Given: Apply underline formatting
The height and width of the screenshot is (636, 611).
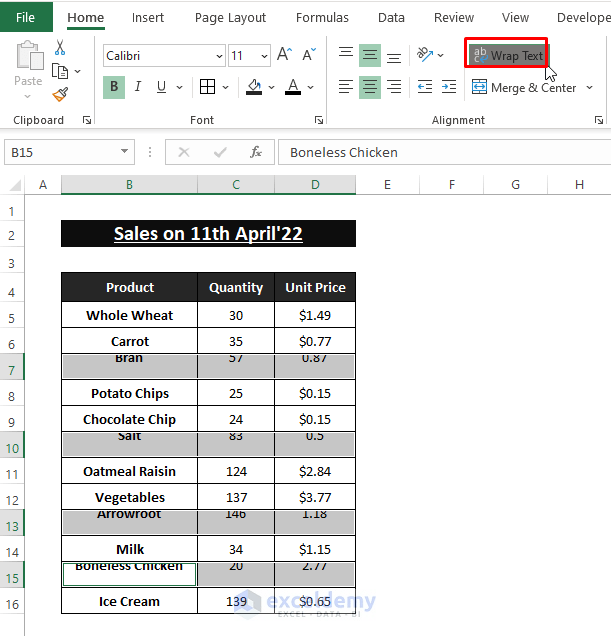Looking at the screenshot, I should click(x=161, y=87).
